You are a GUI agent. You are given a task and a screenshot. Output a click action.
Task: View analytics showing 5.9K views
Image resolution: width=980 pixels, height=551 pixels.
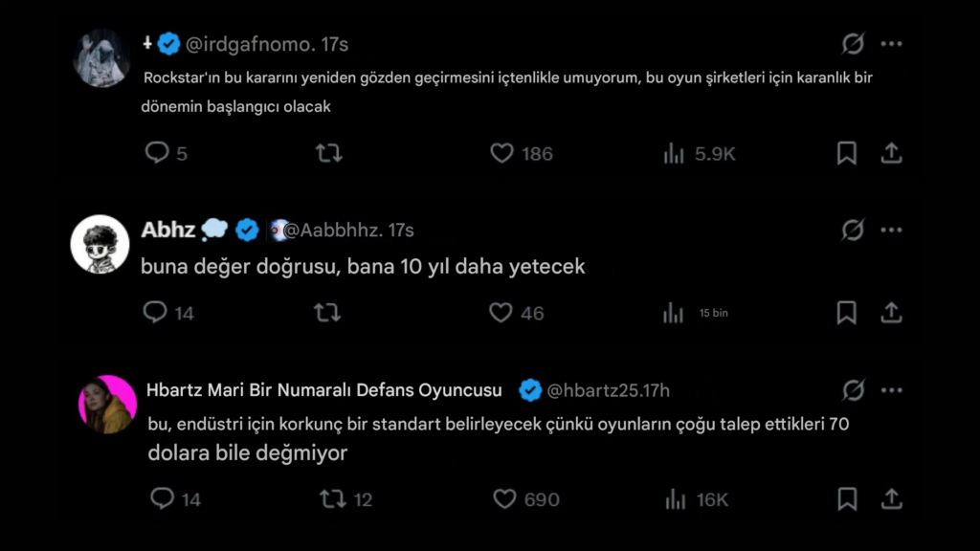[x=675, y=153]
